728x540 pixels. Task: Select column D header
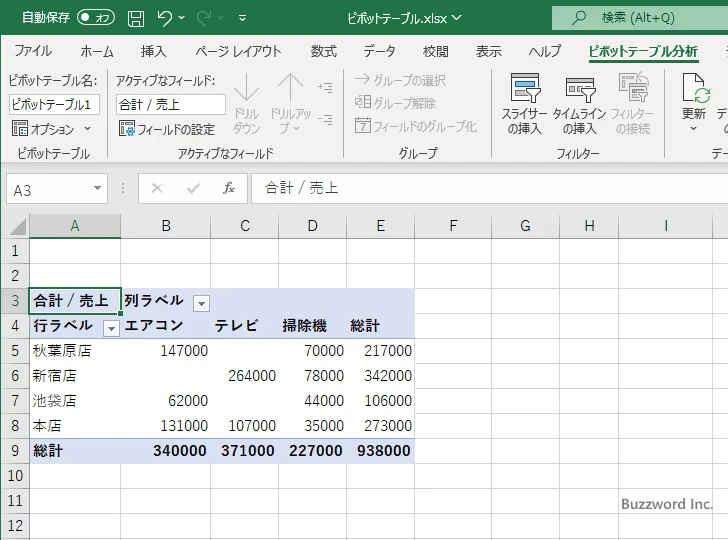coord(312,227)
